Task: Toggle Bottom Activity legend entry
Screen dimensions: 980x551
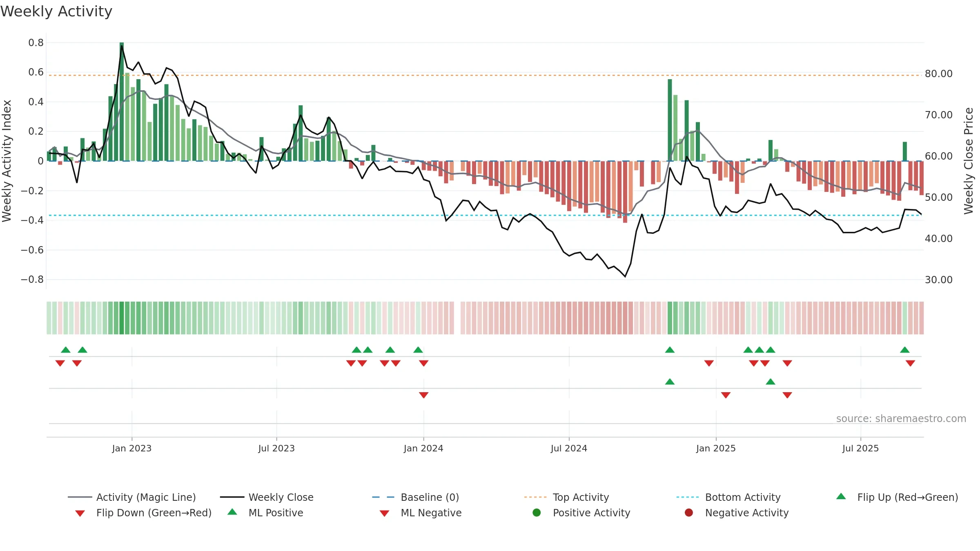Action: [x=728, y=497]
